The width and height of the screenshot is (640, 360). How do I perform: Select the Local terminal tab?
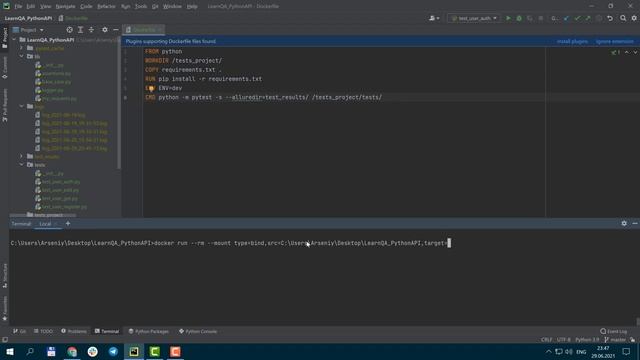point(45,224)
